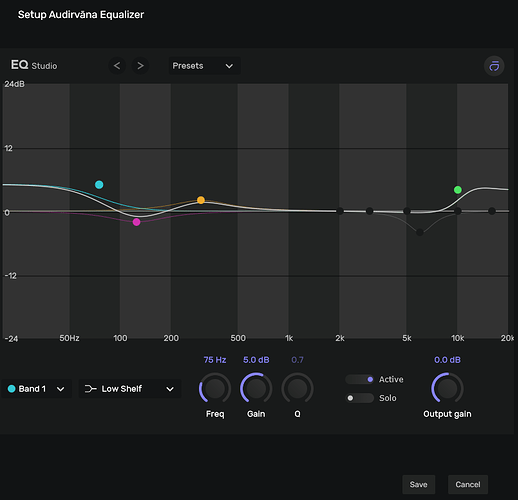This screenshot has width=518, height=500.
Task: Select the orange band node on the graph
Action: [201, 200]
